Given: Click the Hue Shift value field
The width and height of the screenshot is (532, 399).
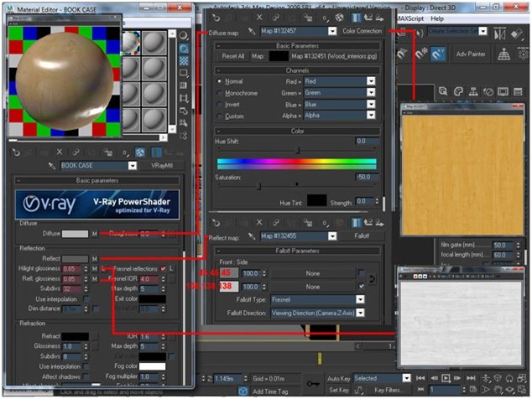Looking at the screenshot, I should click(367, 141).
